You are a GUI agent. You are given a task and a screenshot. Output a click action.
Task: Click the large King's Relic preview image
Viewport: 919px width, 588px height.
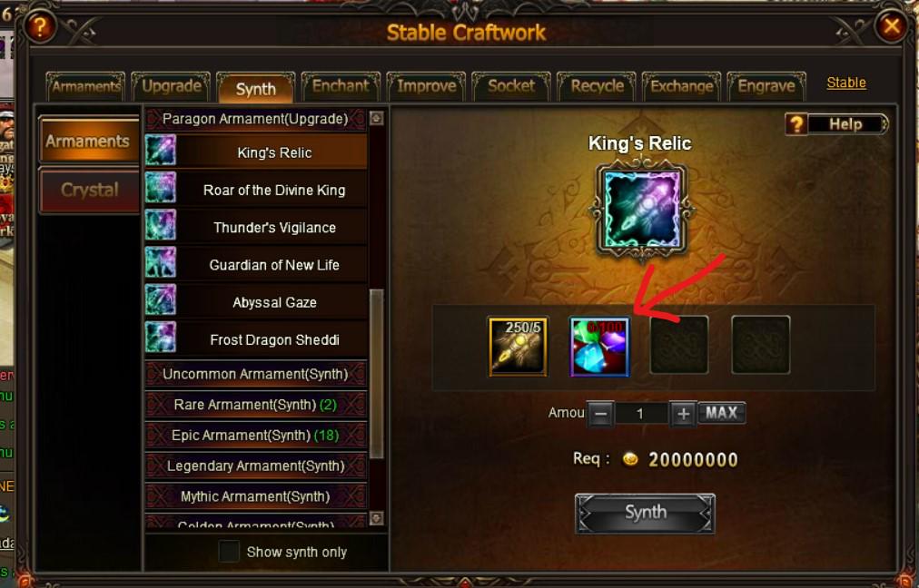642,210
